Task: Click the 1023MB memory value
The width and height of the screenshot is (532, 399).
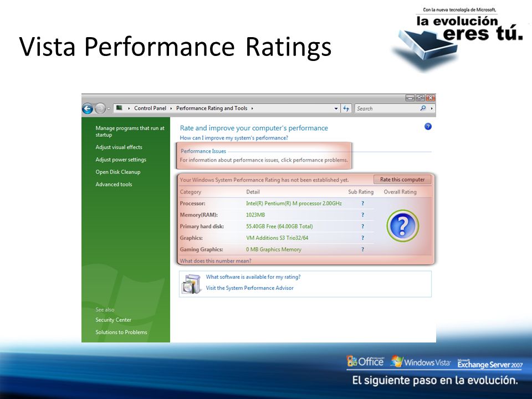Action: pyautogui.click(x=255, y=215)
